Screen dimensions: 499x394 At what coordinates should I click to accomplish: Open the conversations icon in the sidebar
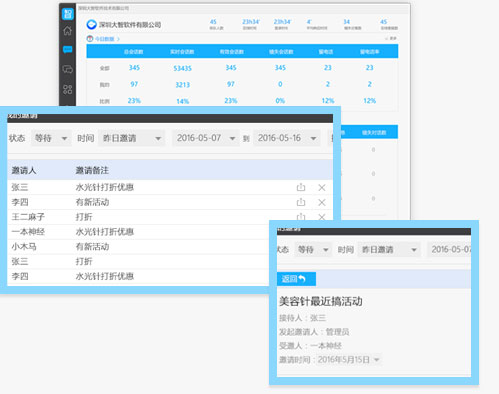(68, 69)
